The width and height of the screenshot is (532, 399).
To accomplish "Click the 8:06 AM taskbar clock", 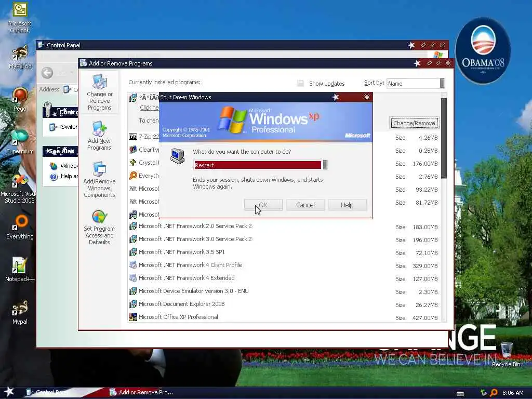I will [x=513, y=393].
